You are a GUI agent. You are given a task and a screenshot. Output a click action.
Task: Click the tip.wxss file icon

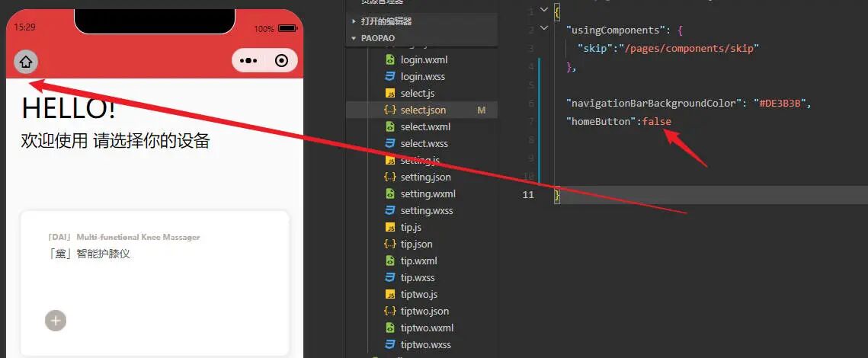[x=389, y=277]
